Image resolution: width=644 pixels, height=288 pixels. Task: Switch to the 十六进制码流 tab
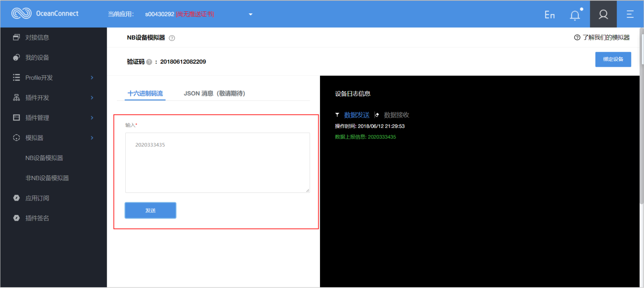[x=145, y=94]
